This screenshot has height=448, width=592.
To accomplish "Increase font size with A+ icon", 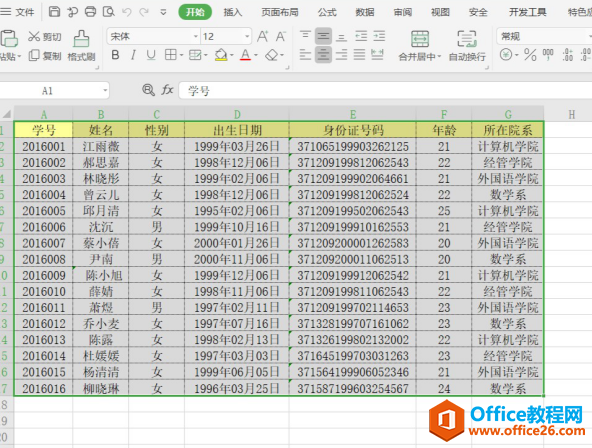I will point(263,36).
